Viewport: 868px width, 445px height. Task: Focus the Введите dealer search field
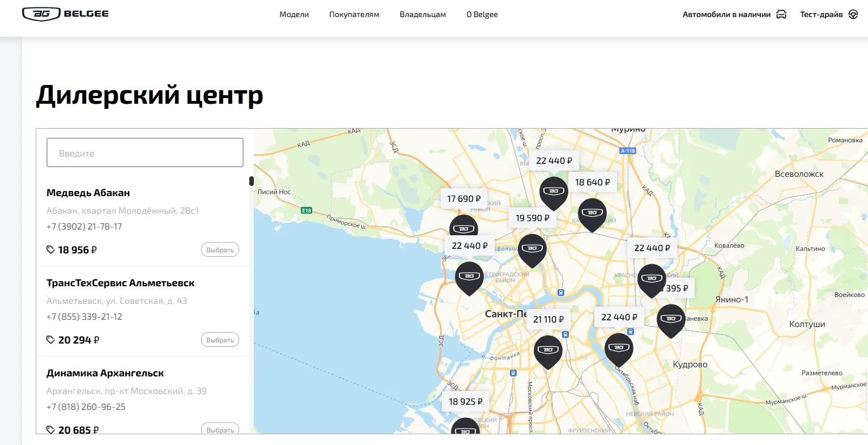pos(145,152)
